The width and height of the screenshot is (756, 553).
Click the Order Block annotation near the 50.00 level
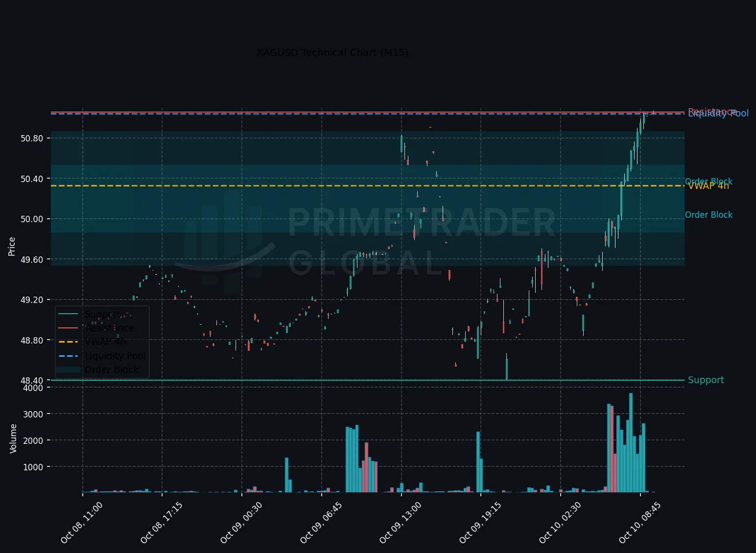[709, 215]
